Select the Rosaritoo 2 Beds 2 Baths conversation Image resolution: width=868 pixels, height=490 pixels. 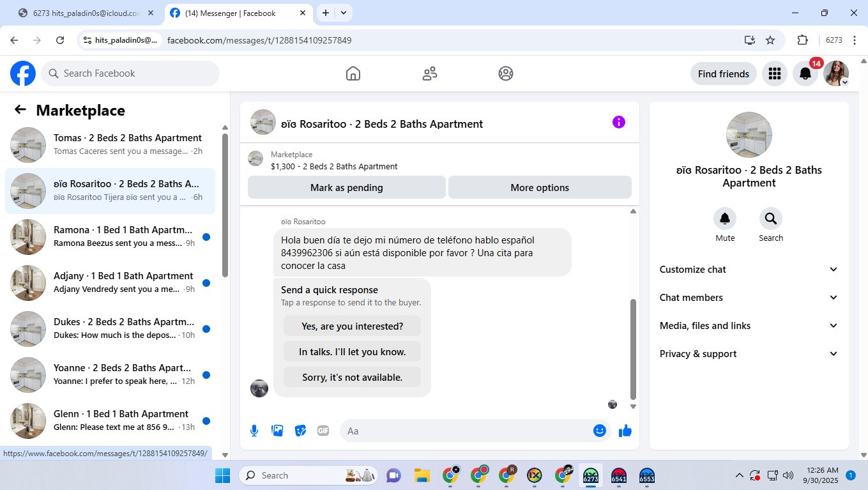tap(110, 191)
